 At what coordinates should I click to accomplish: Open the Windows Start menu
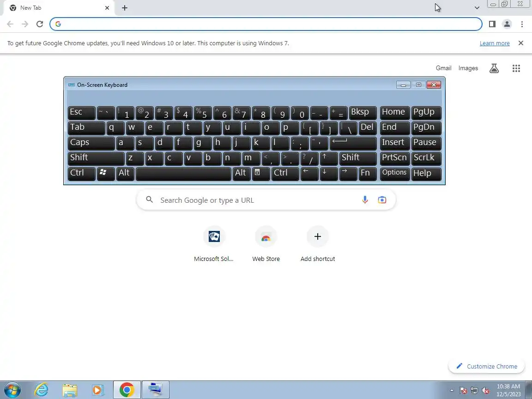tap(12, 390)
